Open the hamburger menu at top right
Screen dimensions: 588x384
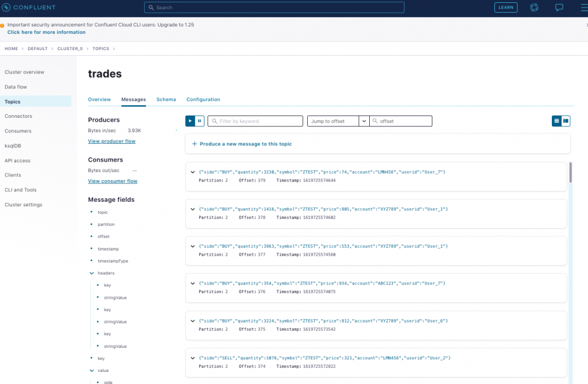point(584,7)
